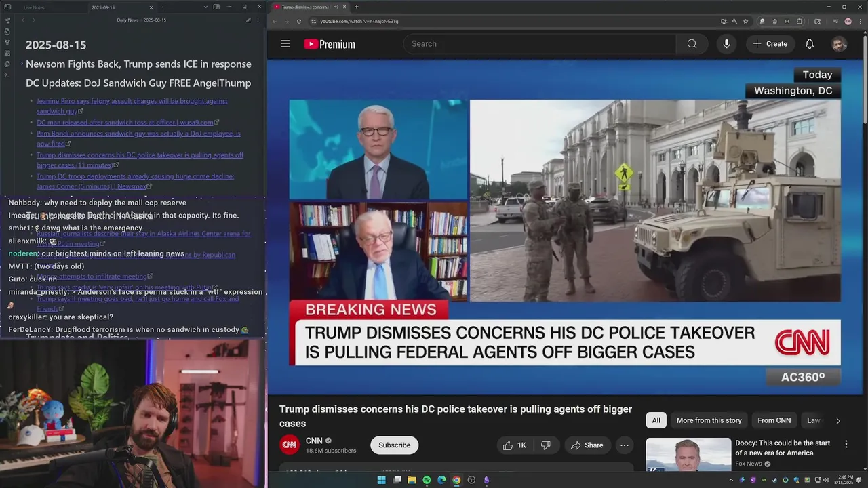Viewport: 868px width, 488px height.
Task: Open the CNN channel avatar
Action: pos(290,445)
